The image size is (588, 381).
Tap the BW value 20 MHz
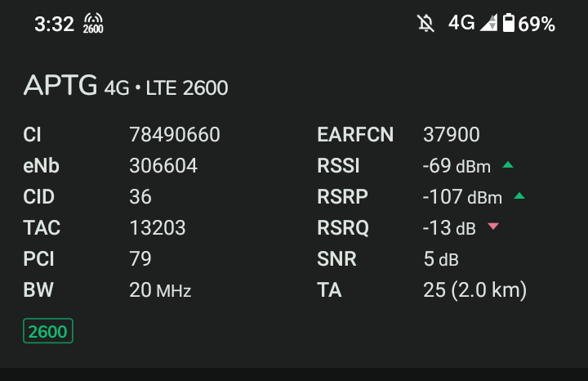point(161,289)
